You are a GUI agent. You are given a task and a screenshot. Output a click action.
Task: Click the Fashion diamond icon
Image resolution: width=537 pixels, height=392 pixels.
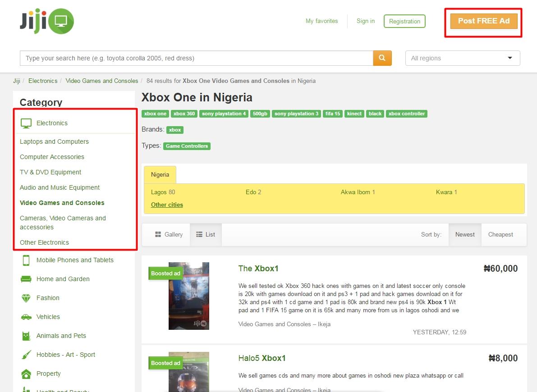pos(26,298)
